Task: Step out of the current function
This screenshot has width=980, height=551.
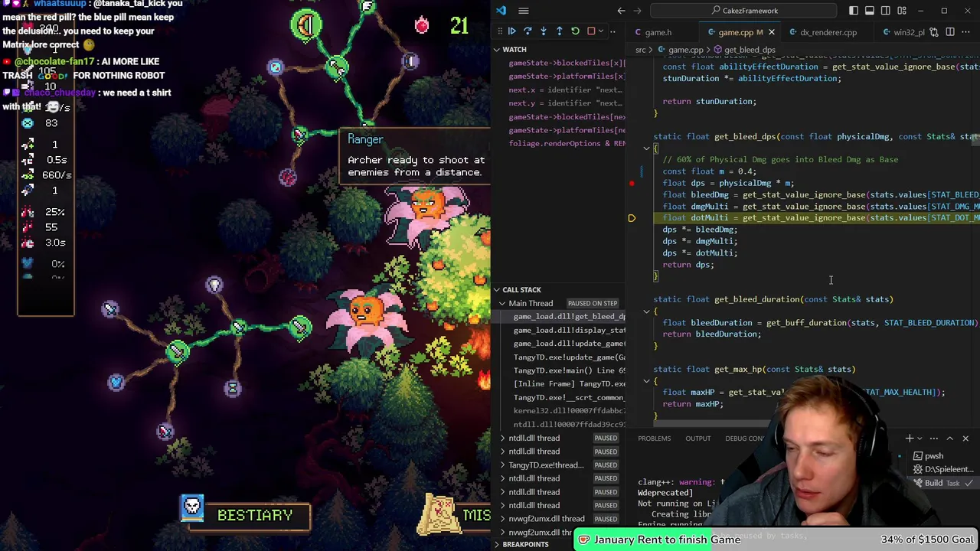Action: pyautogui.click(x=559, y=31)
